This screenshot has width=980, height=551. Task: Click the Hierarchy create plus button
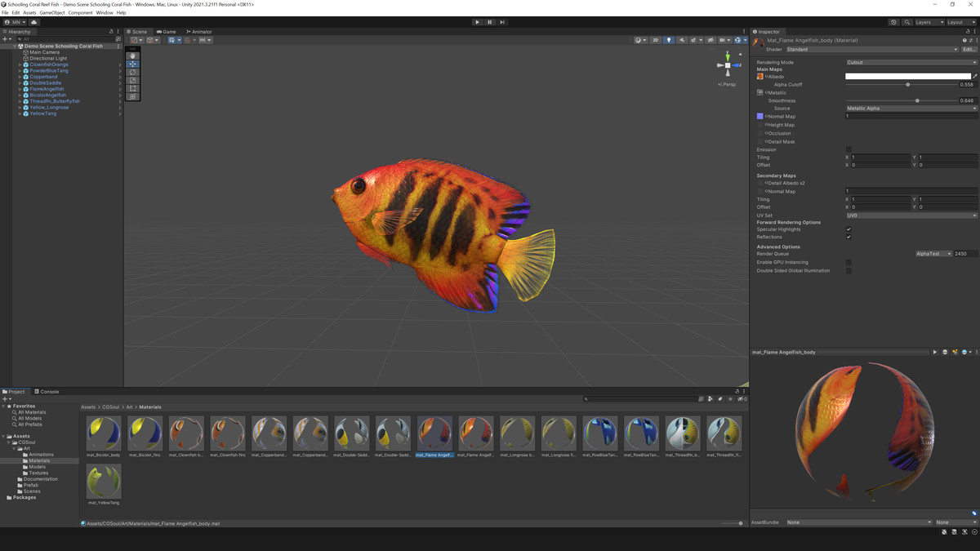click(5, 39)
